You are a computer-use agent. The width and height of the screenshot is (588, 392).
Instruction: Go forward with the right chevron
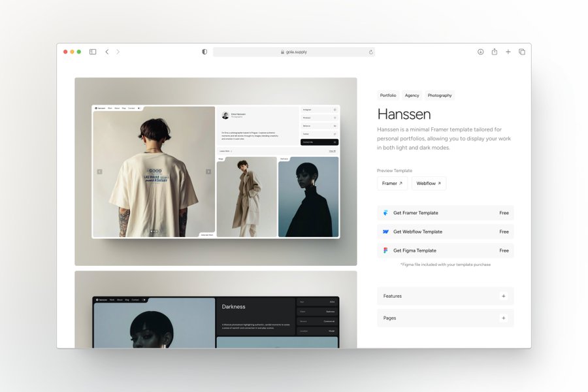click(118, 52)
